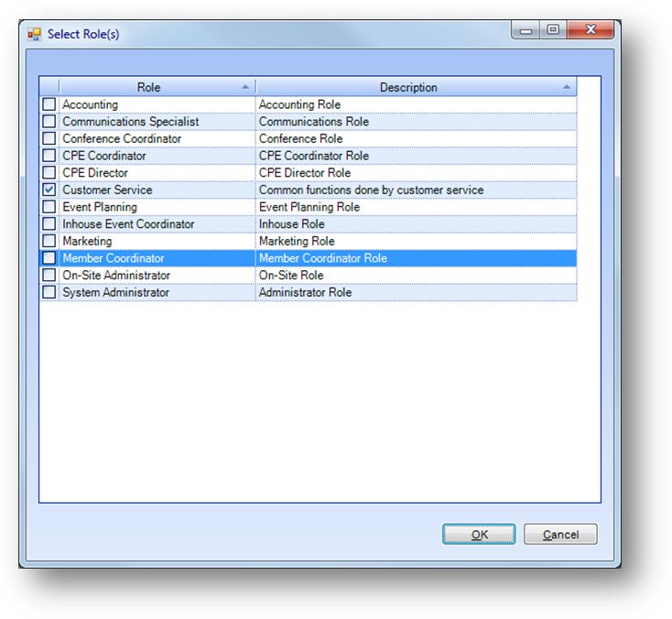Enable the System Administrator checkbox
Screen dimensions: 672x619
pyautogui.click(x=49, y=292)
